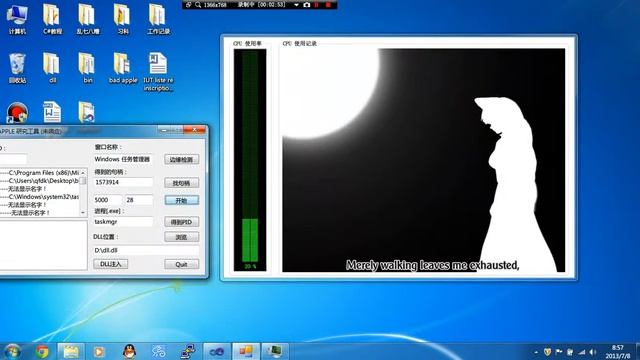
Task: Select the dll folder on desktop
Action: (52, 68)
